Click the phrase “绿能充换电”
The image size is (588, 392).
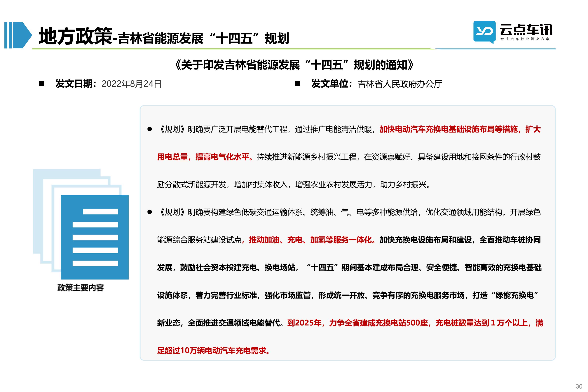click(x=515, y=295)
